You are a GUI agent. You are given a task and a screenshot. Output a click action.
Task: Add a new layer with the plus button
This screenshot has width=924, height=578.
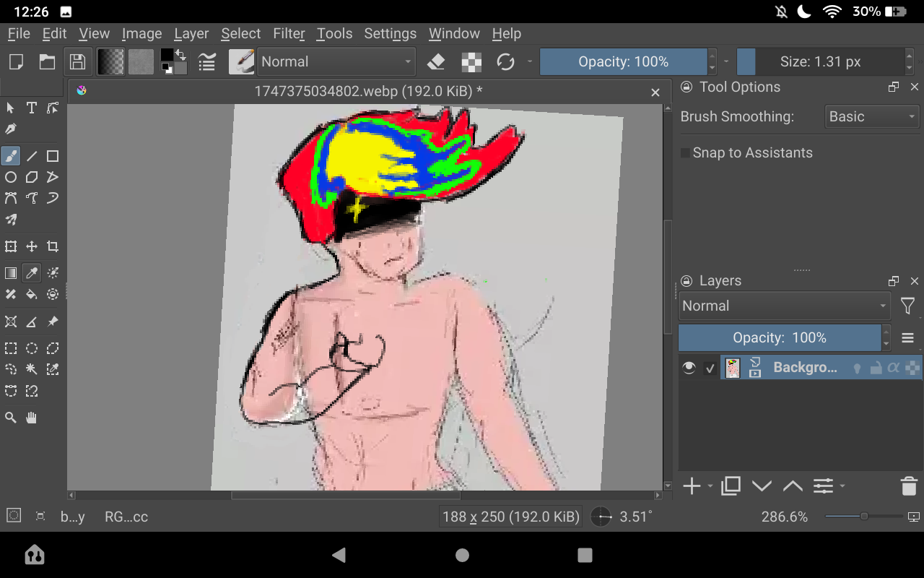[x=692, y=486]
